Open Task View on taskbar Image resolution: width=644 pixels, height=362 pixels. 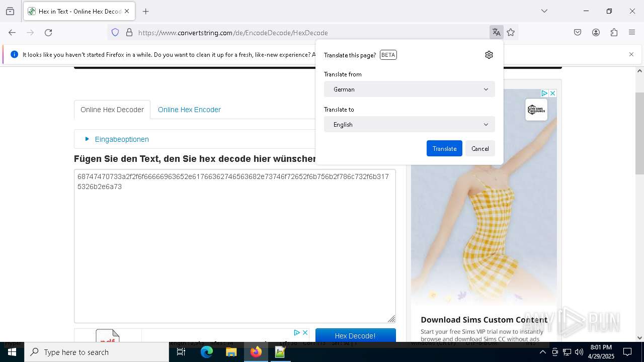pyautogui.click(x=181, y=352)
